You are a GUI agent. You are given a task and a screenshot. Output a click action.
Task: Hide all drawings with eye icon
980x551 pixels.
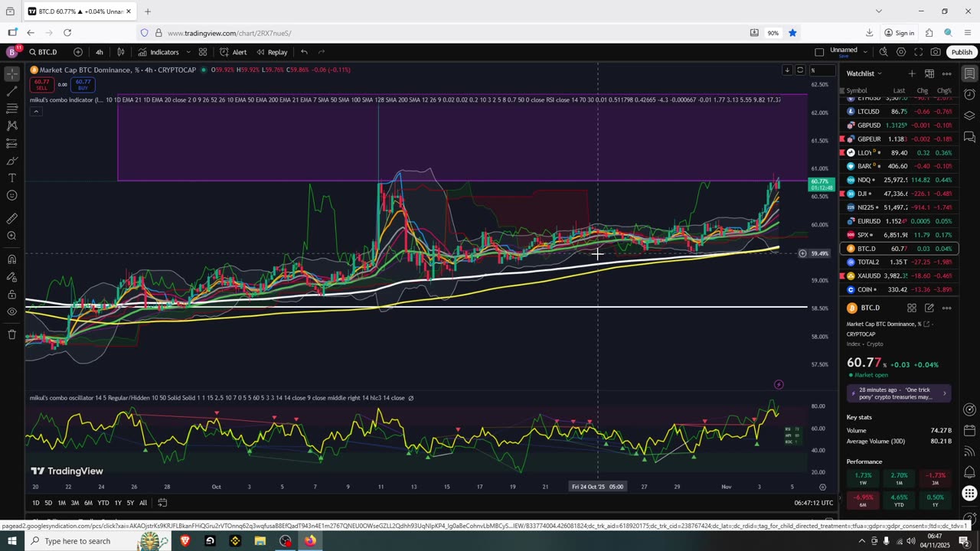(12, 311)
